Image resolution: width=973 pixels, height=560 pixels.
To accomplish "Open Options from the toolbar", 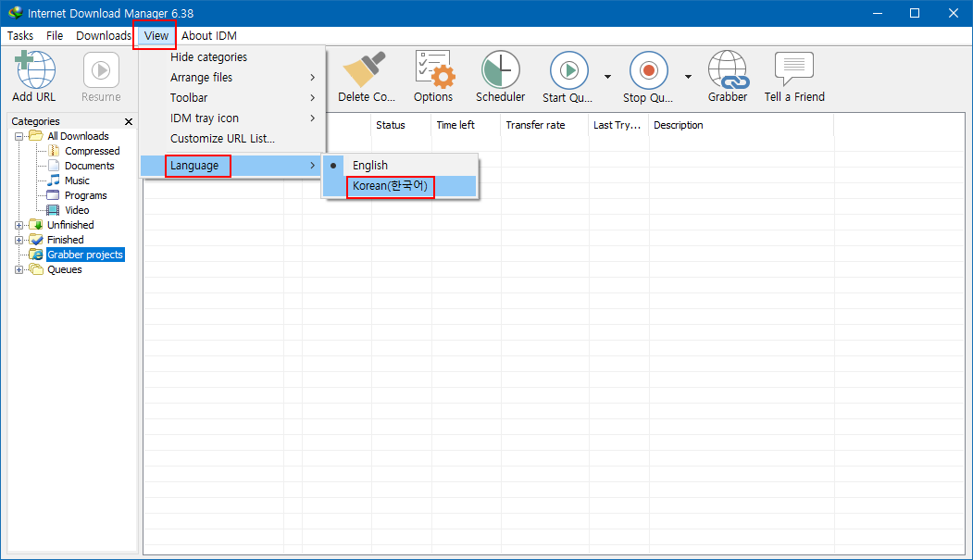I will [x=434, y=69].
